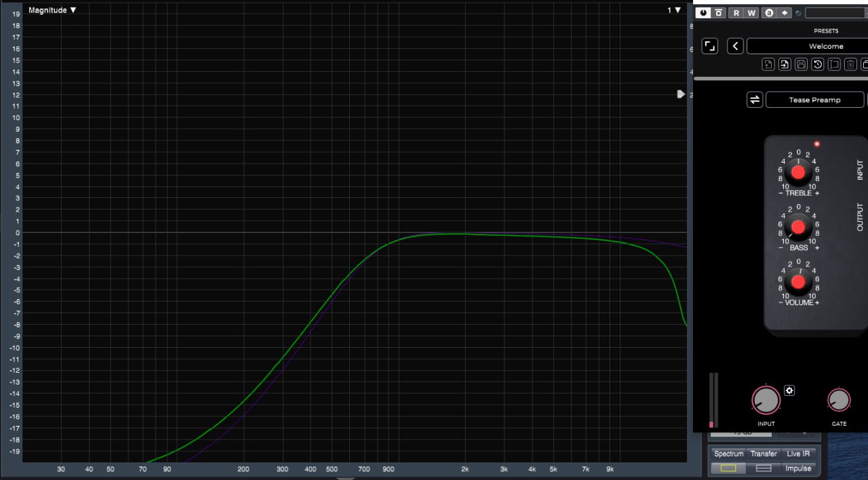Open the Welcome preset selector

coord(807,46)
